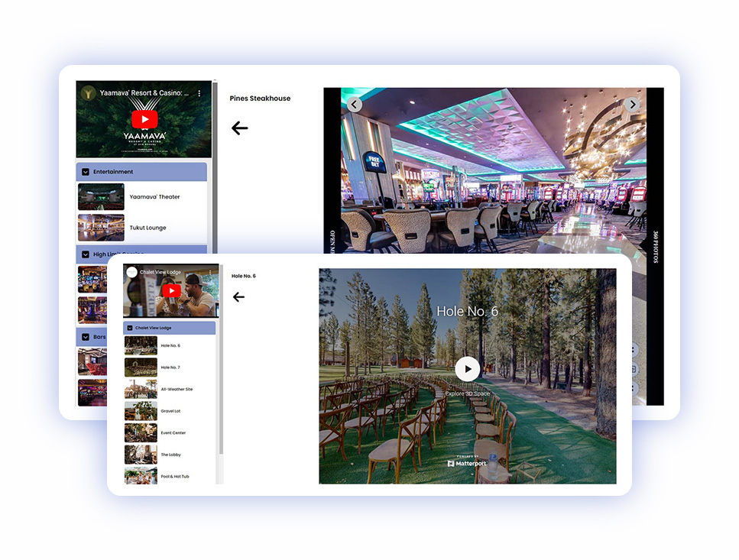Open The Lobby thumbnail

[x=141, y=455]
